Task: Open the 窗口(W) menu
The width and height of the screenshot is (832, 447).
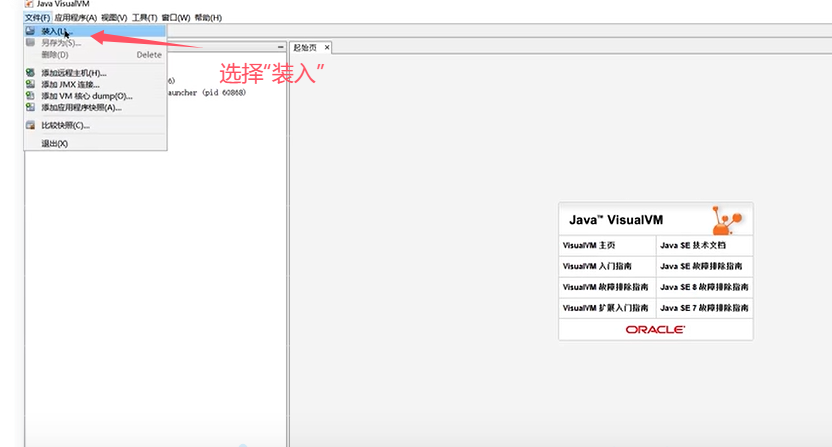Action: tap(176, 18)
